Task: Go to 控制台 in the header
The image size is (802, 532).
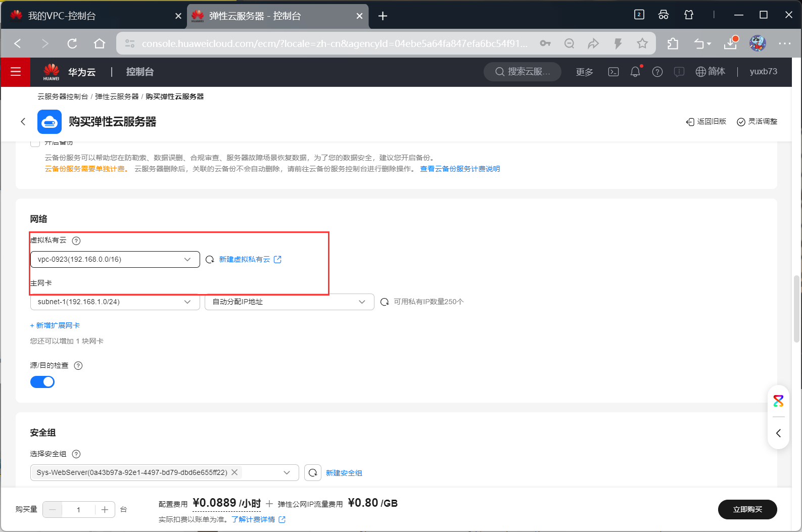Action: 140,72
